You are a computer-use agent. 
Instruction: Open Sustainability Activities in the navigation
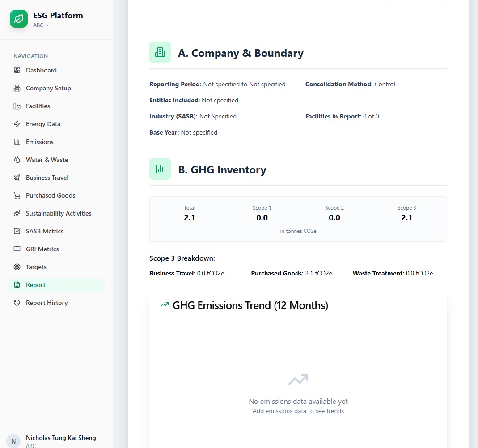click(58, 213)
